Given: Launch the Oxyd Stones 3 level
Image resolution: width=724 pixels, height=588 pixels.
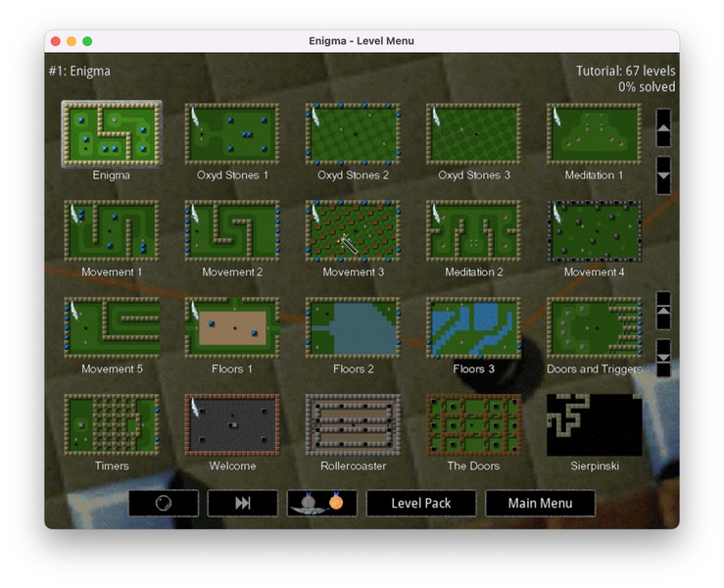Looking at the screenshot, I should 474,134.
